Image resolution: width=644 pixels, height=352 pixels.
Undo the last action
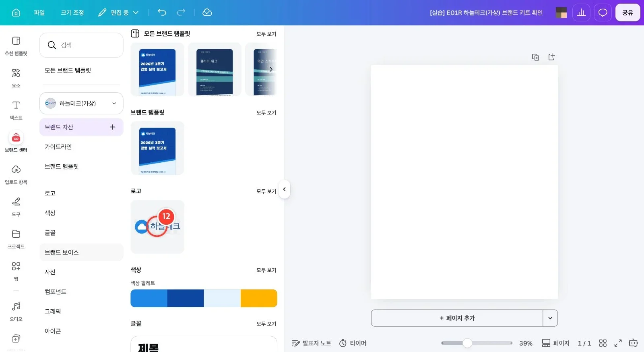162,12
